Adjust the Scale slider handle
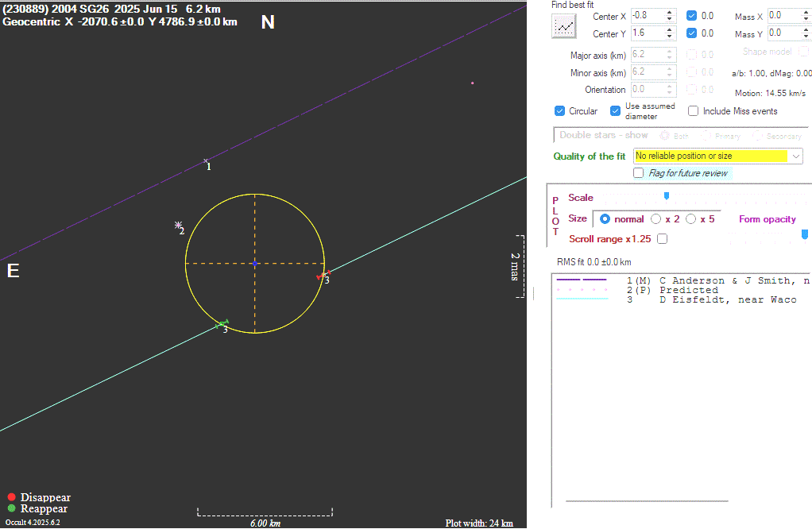 (667, 196)
